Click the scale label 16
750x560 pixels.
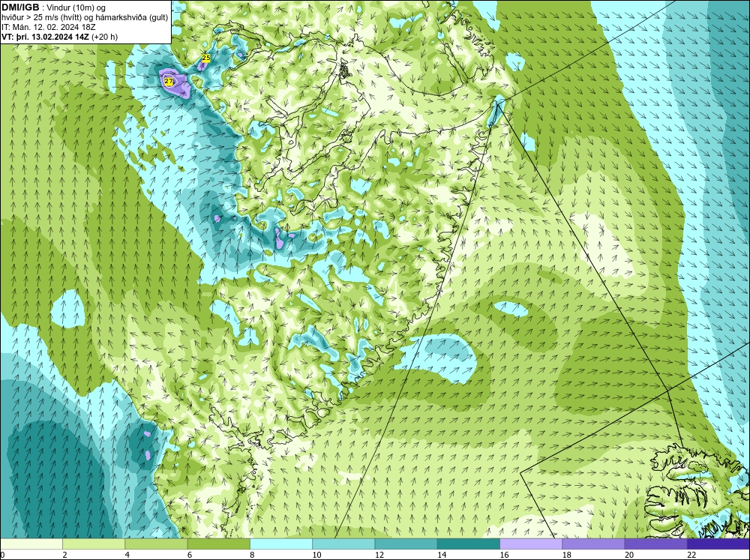(x=504, y=555)
